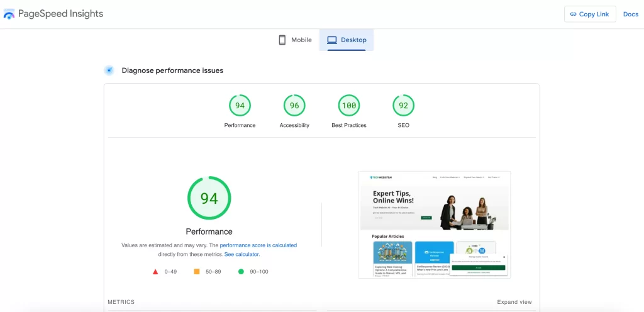644x312 pixels.
Task: Click the METRICS section label
Action: click(121, 302)
